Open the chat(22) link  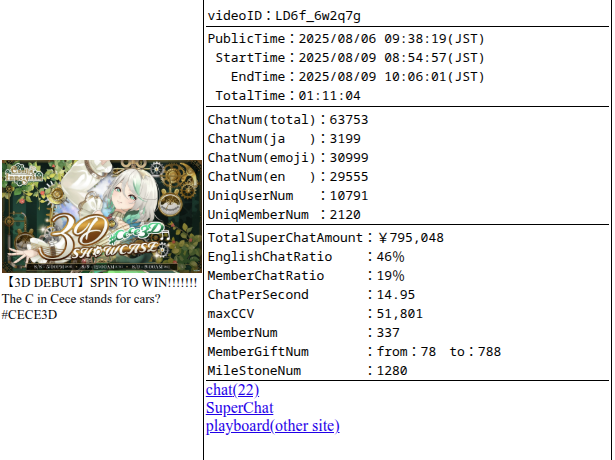[232, 390]
